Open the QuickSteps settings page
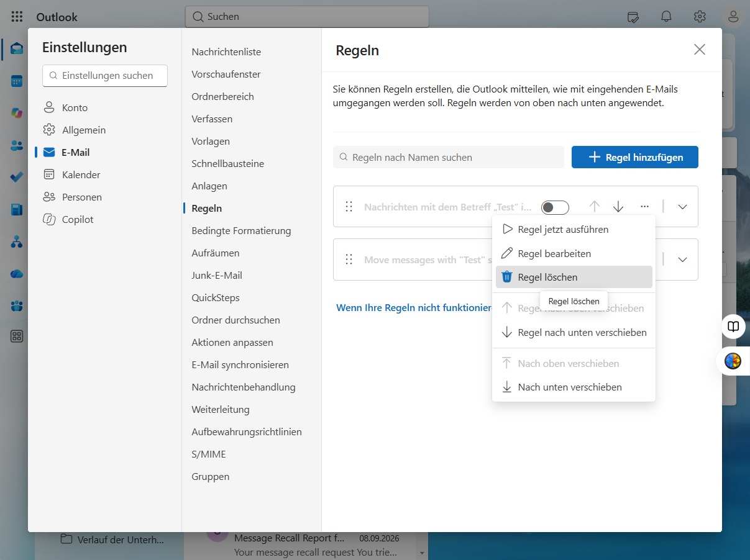This screenshot has width=750, height=560. [x=216, y=297]
